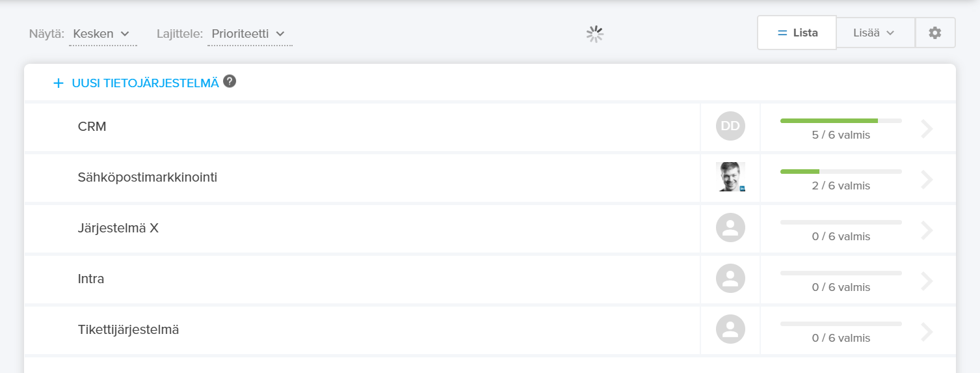Viewport: 980px width, 373px height.
Task: Click the DD avatar for CRM
Action: tap(730, 126)
